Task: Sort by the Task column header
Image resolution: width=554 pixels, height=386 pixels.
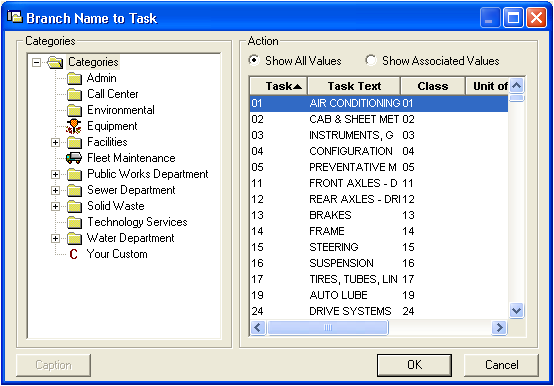Action: tap(279, 86)
